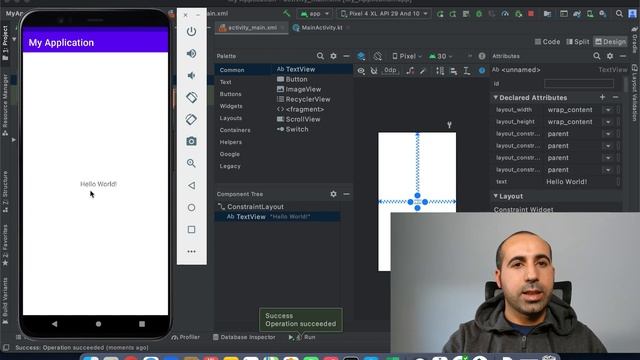
Task: Open Profiler tool window tab
Action: tap(186, 337)
